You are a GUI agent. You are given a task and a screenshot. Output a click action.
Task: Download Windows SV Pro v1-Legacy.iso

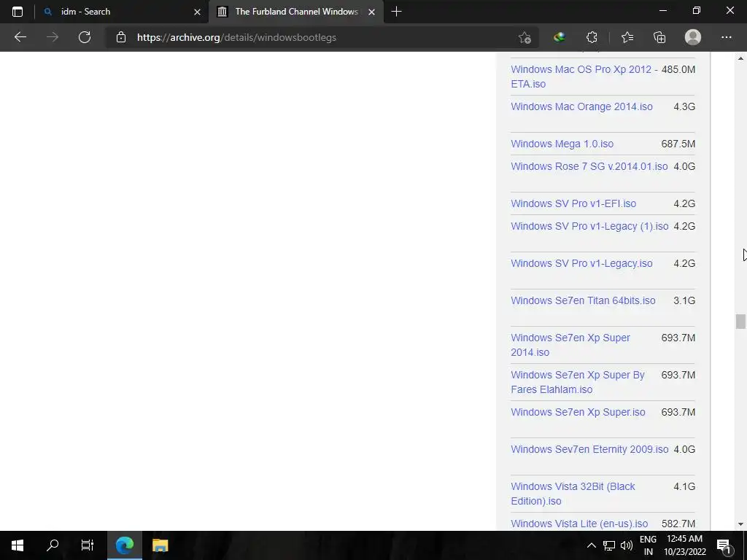(581, 263)
